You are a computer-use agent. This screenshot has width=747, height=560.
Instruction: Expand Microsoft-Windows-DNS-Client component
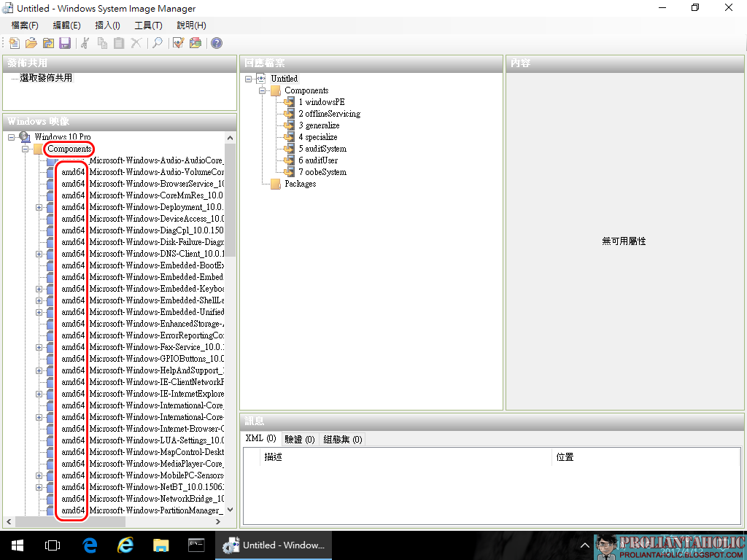click(x=39, y=254)
